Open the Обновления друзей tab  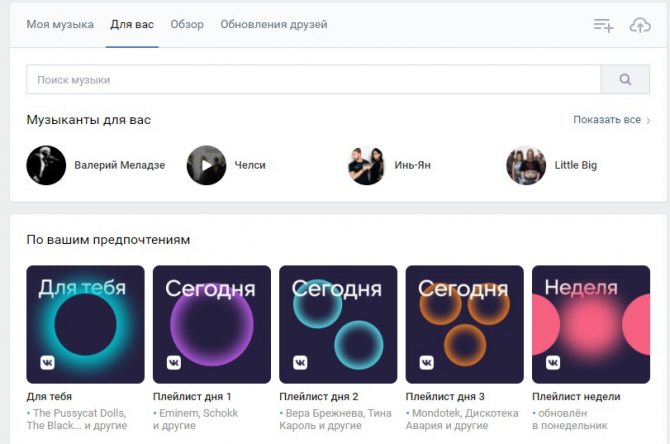click(274, 24)
